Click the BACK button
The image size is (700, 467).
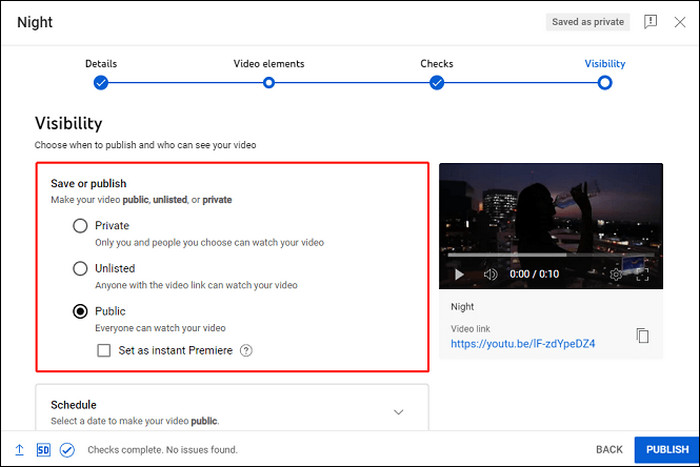click(609, 450)
